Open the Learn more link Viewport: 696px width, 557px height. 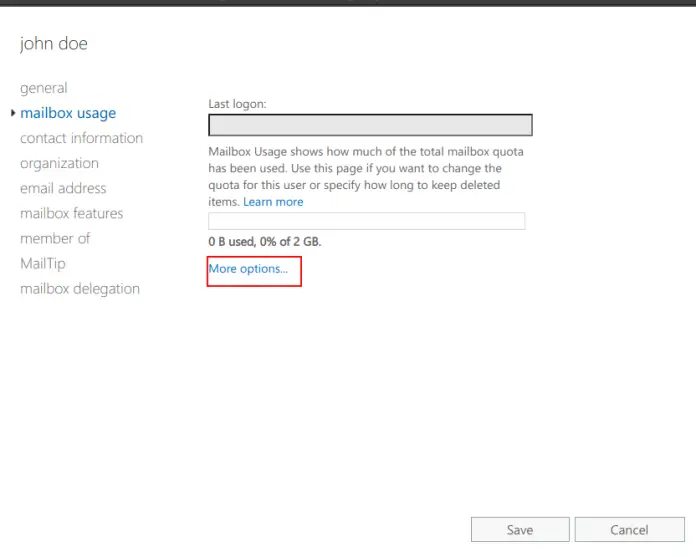coord(273,202)
